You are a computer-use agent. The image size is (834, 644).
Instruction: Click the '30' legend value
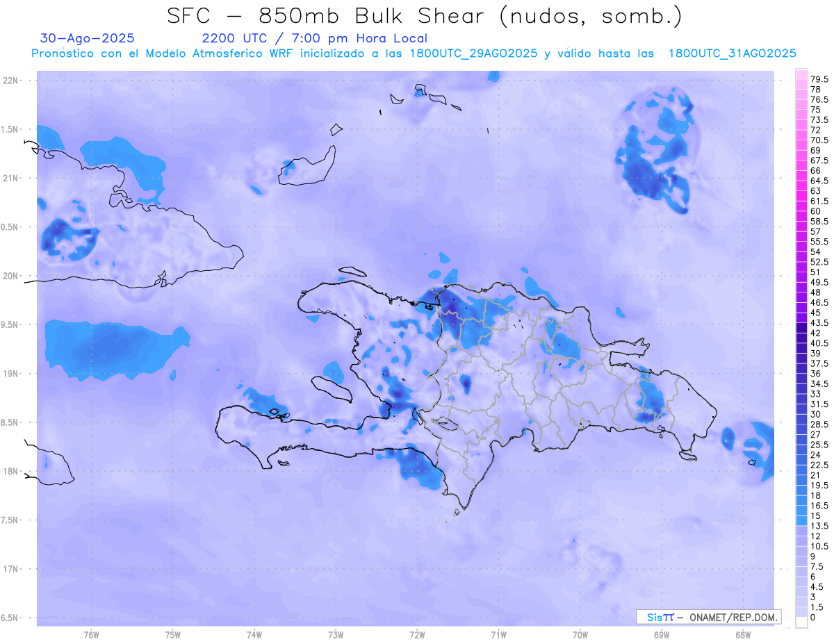click(816, 414)
